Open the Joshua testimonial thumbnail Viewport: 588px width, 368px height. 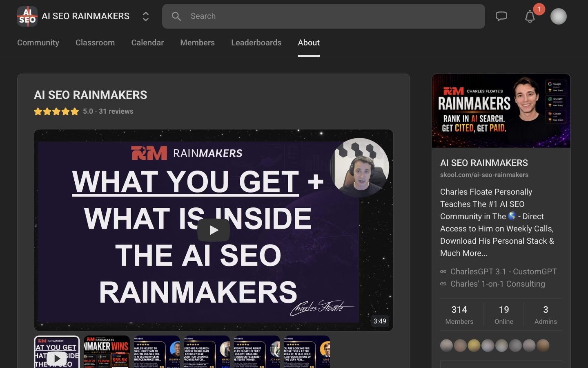tap(157, 352)
